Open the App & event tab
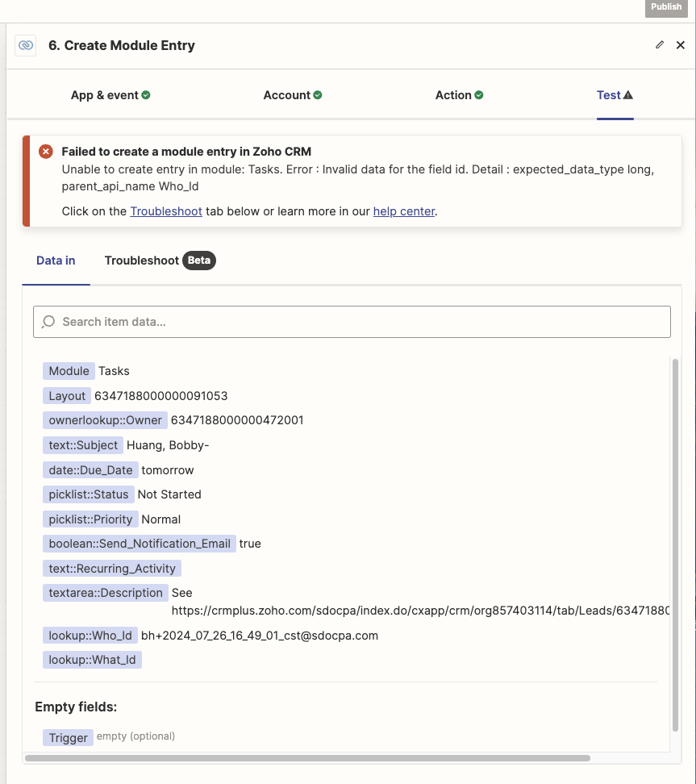 coord(110,95)
